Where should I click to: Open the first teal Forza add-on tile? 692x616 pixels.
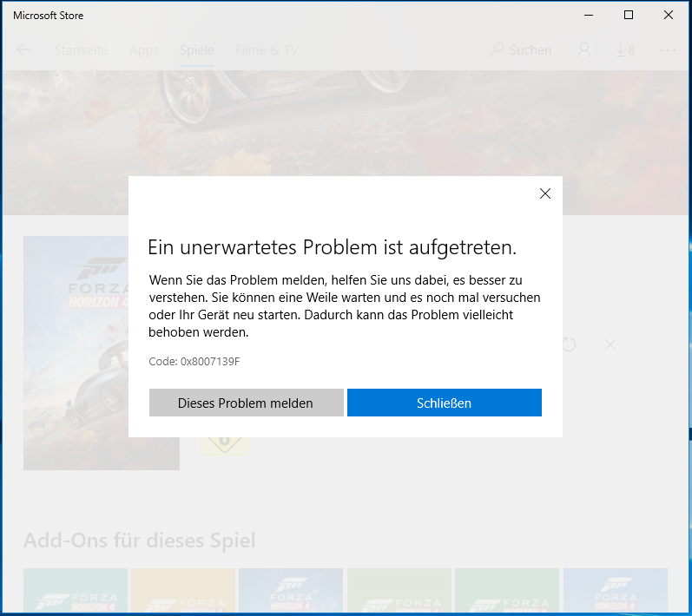coord(76,589)
